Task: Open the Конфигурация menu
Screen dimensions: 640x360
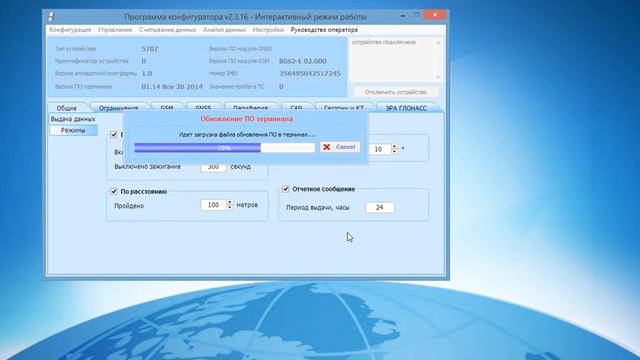Action: click(x=70, y=30)
